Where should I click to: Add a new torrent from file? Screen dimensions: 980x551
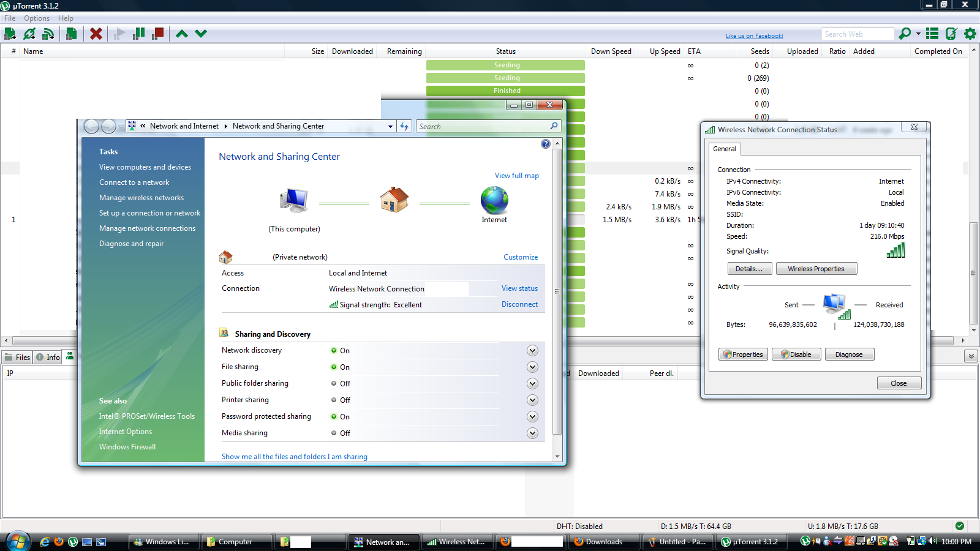10,34
